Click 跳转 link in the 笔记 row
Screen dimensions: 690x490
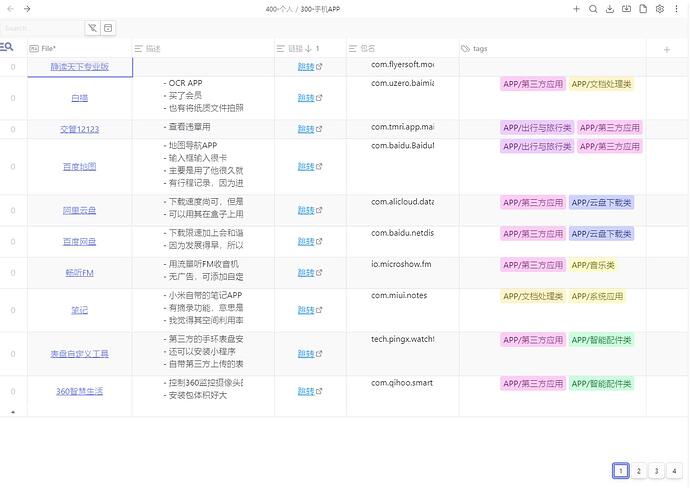click(x=306, y=310)
